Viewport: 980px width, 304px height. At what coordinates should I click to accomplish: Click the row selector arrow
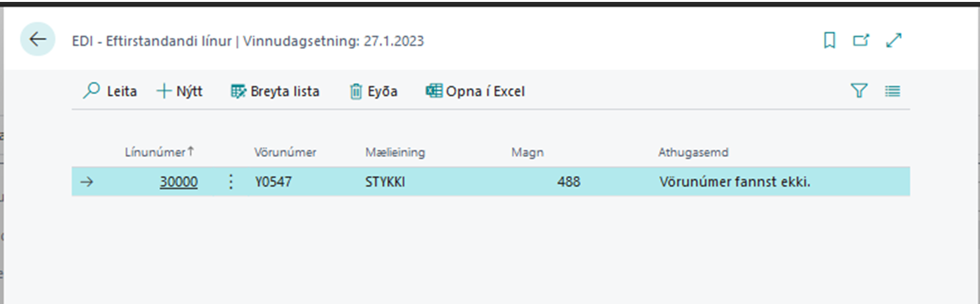(x=87, y=183)
